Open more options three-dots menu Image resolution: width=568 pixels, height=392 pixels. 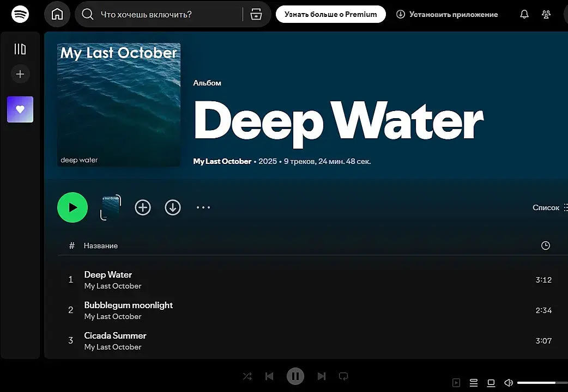203,207
